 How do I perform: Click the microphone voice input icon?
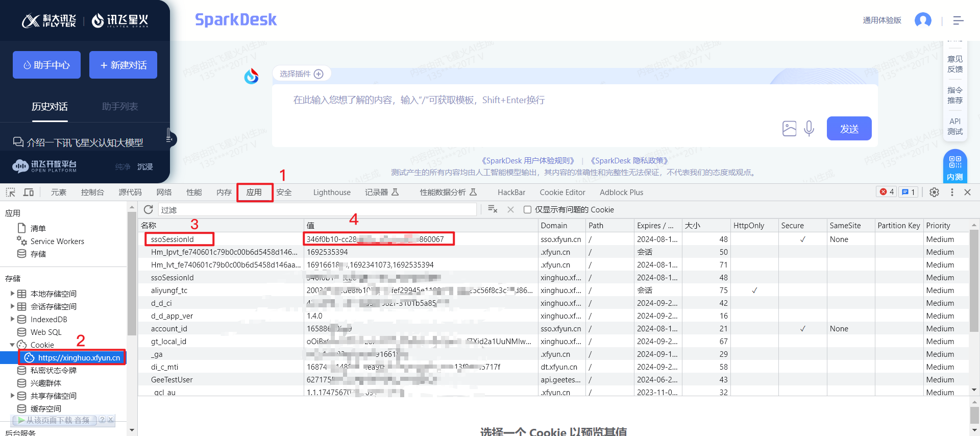pos(808,128)
